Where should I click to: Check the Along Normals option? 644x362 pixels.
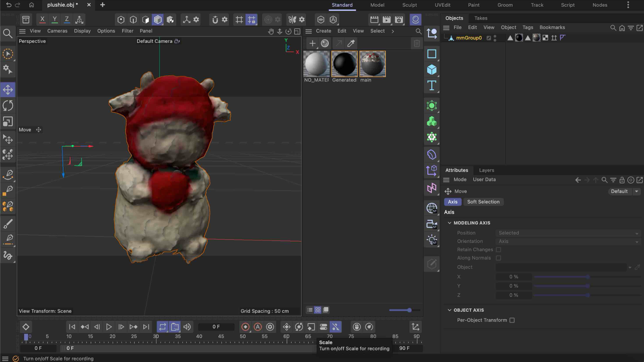[x=498, y=258]
